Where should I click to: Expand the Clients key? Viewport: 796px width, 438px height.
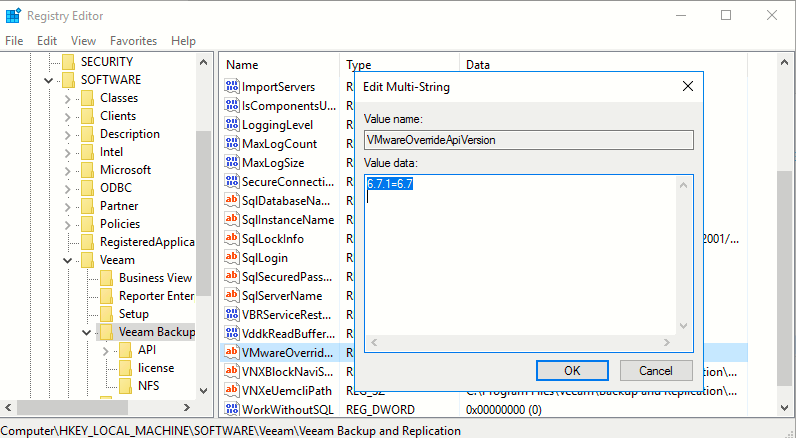tap(68, 116)
